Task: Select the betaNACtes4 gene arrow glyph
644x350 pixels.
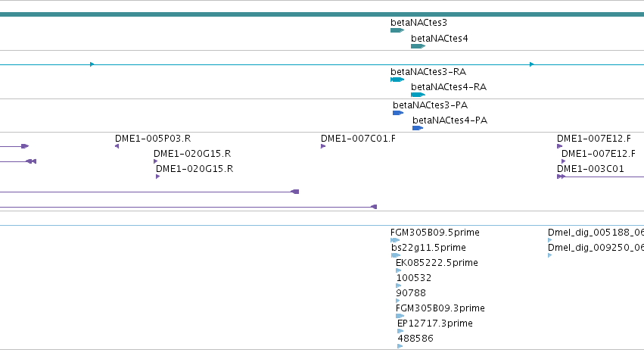Action: point(418,46)
